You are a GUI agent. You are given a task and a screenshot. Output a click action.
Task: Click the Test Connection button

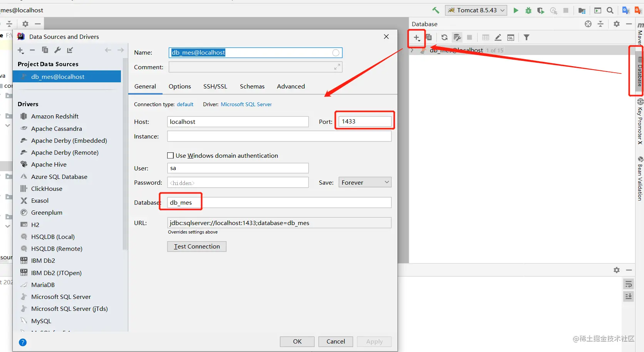[197, 247]
